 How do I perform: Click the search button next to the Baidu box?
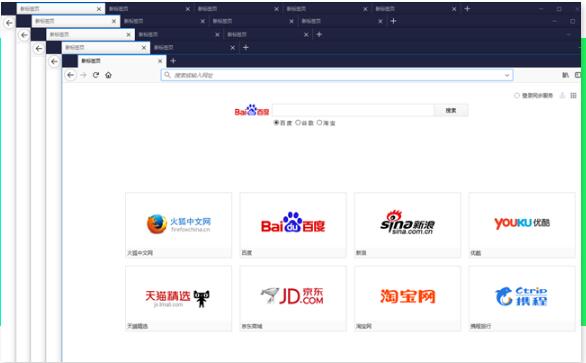pos(451,110)
